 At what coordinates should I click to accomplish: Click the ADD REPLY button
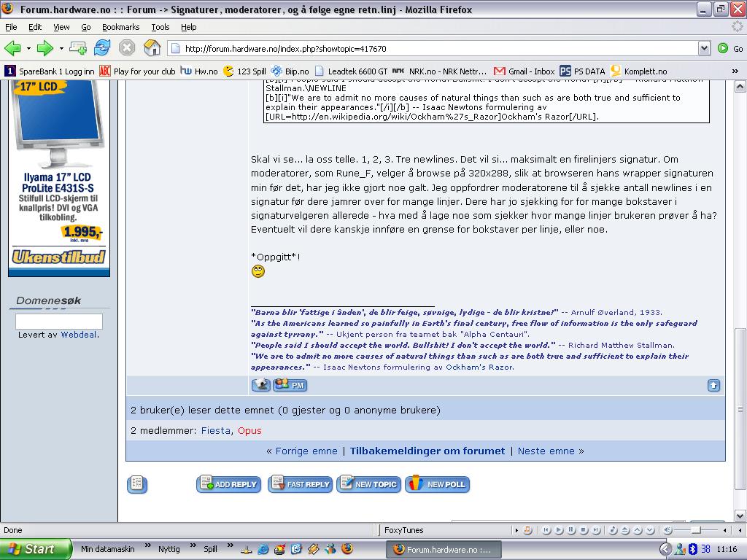[x=228, y=484]
